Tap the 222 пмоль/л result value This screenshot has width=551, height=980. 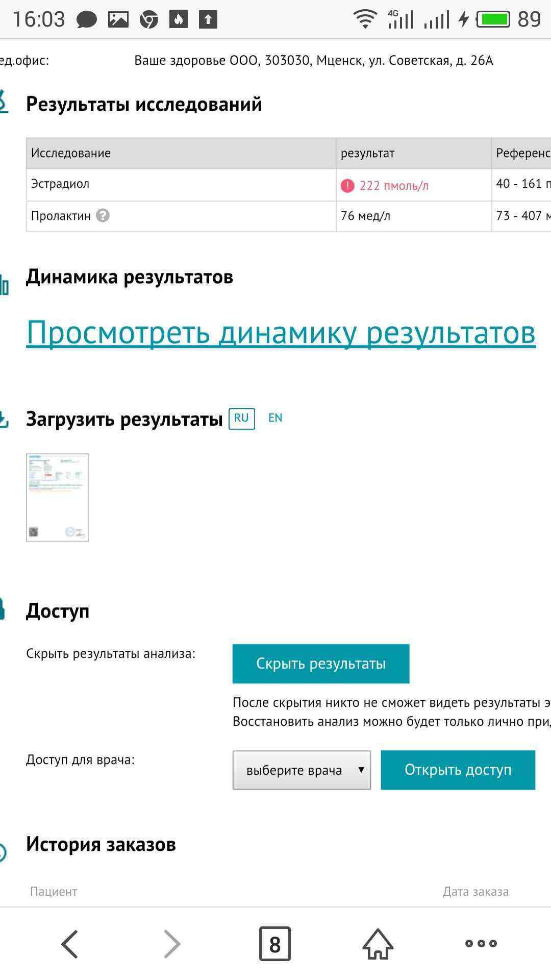tap(393, 186)
